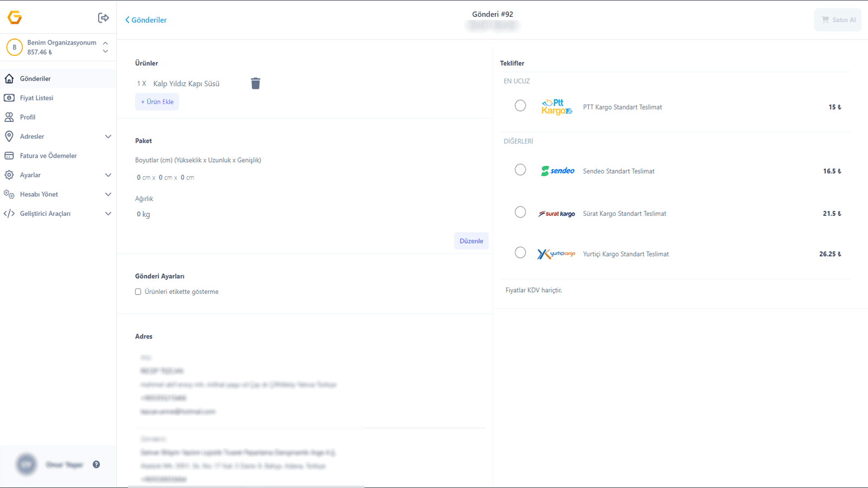Click the Adresler map pin icon
Viewport: 868px width, 488px height.
9,136
